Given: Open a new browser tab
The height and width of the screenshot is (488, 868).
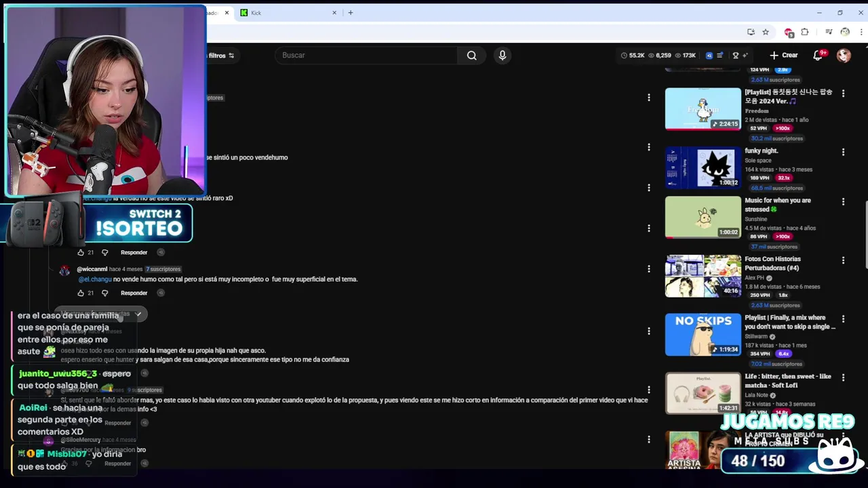Looking at the screenshot, I should [x=351, y=13].
